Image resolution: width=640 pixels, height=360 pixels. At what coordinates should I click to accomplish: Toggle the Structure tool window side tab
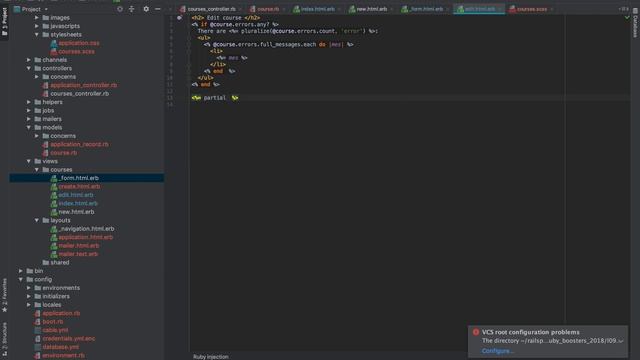click(x=4, y=339)
